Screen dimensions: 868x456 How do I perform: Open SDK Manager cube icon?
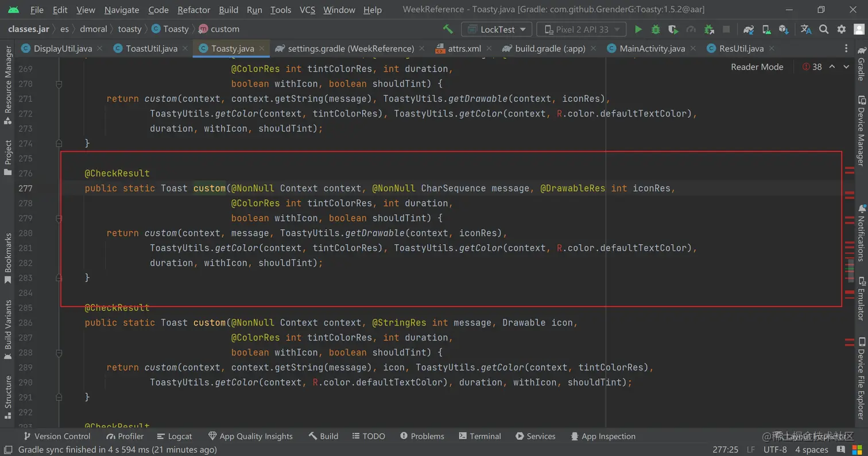click(784, 29)
